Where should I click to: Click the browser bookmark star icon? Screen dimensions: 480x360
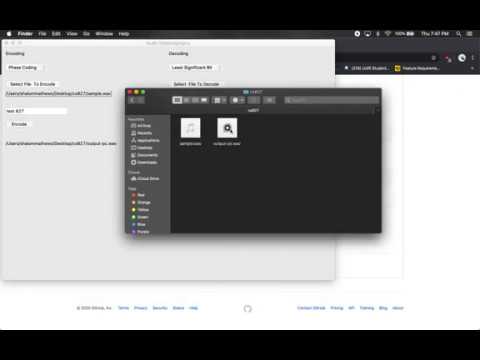[x=434, y=58]
